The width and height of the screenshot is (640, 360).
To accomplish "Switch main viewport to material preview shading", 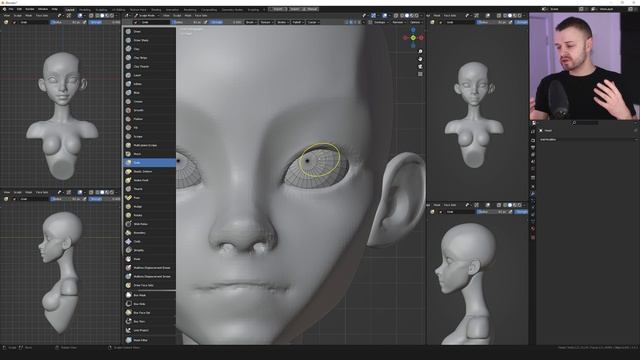I will [412, 16].
